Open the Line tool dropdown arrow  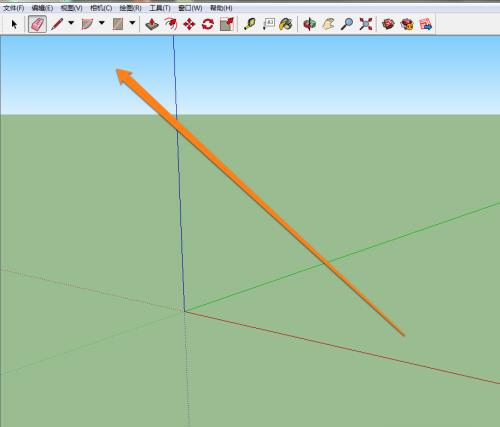tap(71, 23)
